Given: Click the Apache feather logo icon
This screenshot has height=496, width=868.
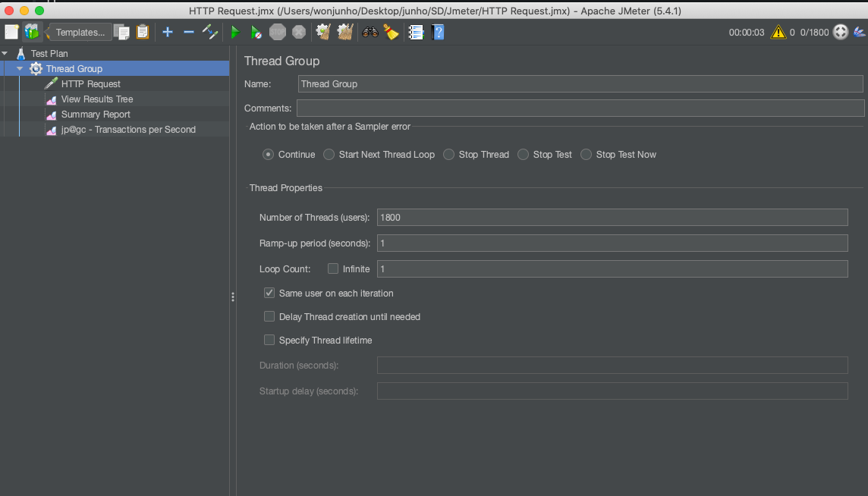Looking at the screenshot, I should click(860, 32).
